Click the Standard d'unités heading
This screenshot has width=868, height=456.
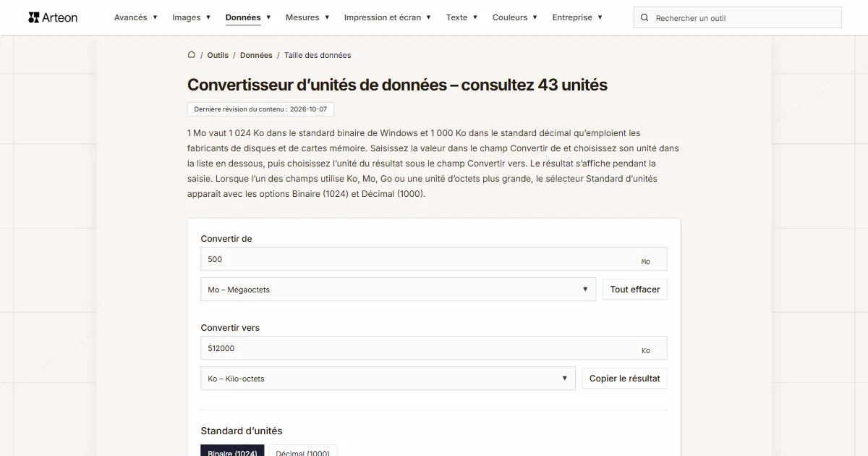(x=242, y=431)
